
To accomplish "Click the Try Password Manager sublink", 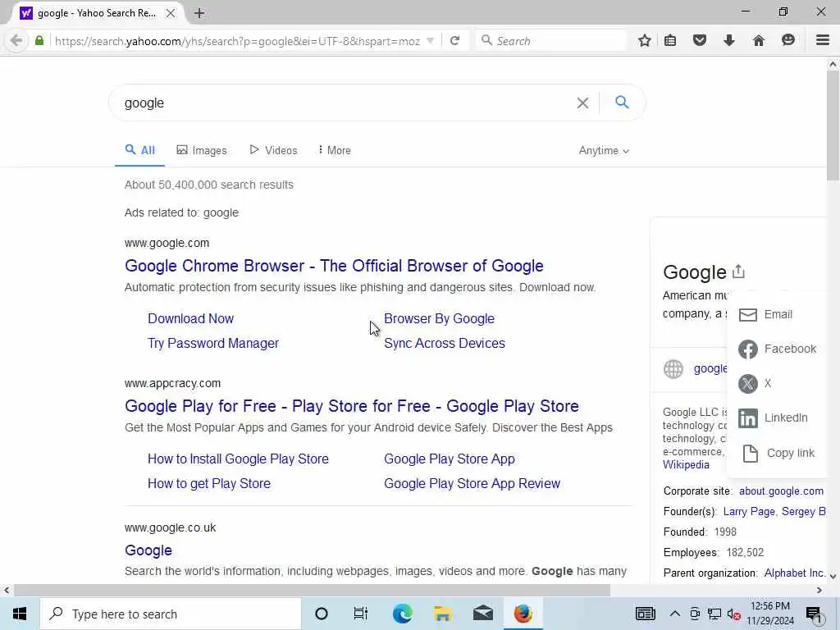I will coord(213,344).
